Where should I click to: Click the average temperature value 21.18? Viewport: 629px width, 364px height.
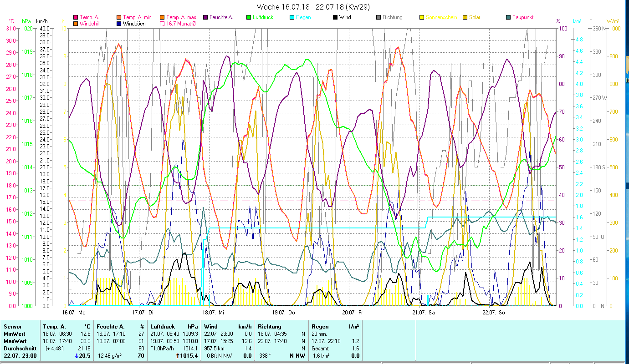tap(84, 349)
